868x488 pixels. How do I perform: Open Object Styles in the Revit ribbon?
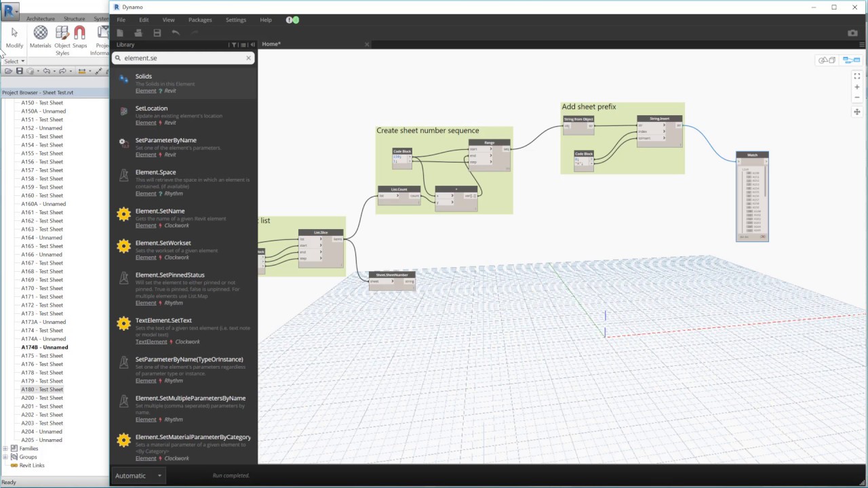tap(62, 41)
